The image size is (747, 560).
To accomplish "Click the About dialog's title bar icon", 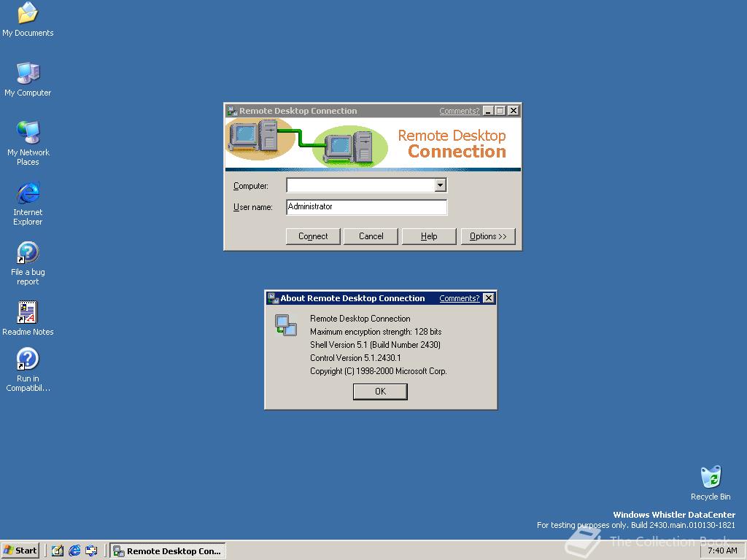I will click(x=273, y=298).
